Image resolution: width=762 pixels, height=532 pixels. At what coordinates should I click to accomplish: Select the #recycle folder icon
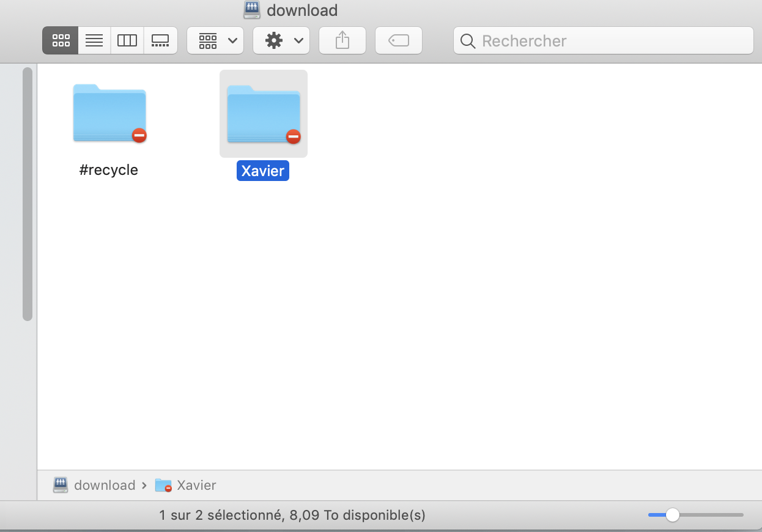point(109,113)
